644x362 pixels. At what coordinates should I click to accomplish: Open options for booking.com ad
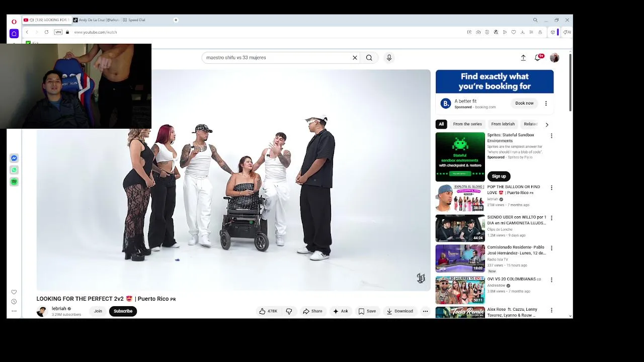tap(546, 103)
